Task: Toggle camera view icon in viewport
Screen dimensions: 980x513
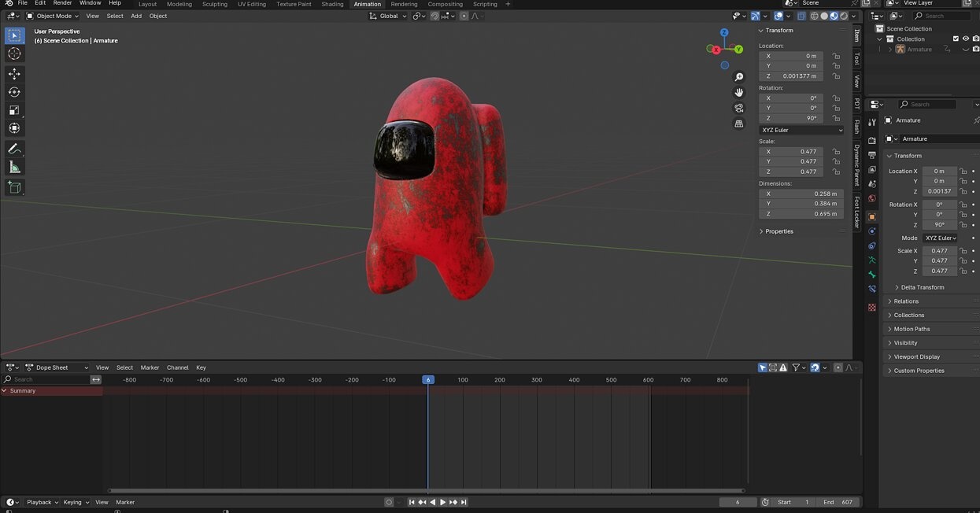Action: [x=739, y=108]
